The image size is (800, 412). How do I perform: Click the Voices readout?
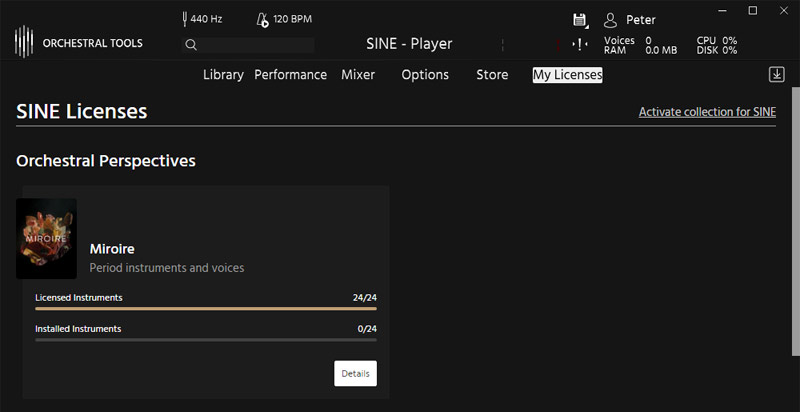click(x=628, y=40)
